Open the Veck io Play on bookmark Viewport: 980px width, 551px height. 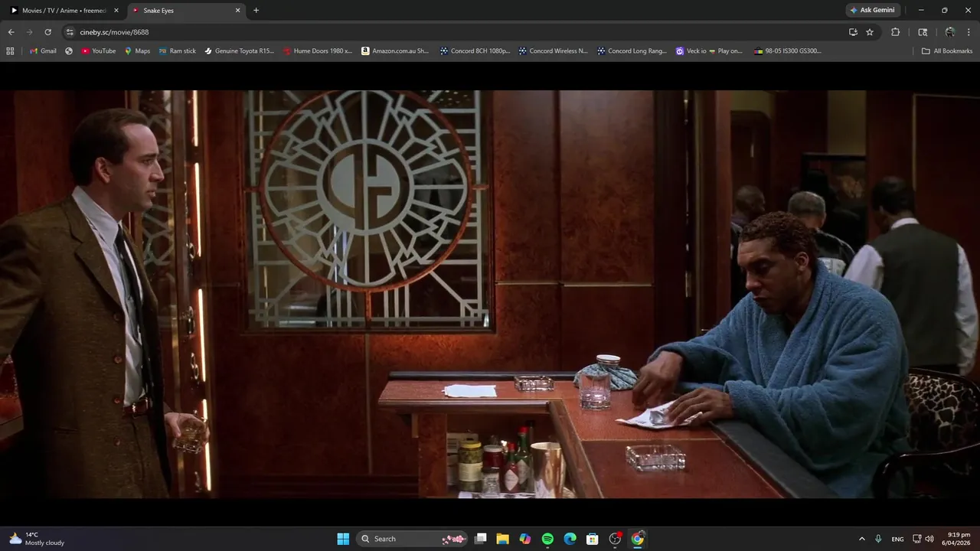coord(709,51)
